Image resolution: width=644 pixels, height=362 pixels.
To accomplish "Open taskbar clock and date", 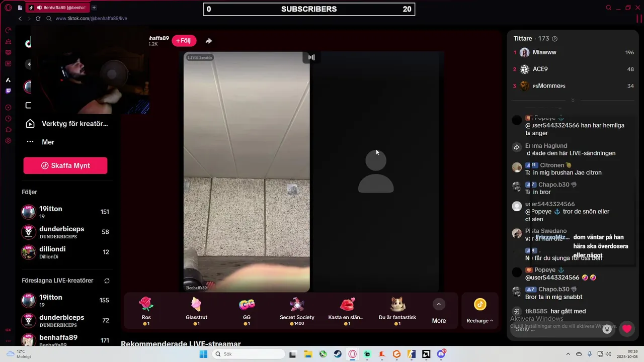I will (x=627, y=354).
